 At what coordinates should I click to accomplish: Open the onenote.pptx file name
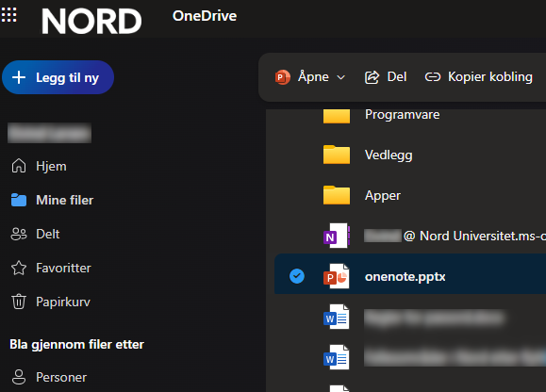point(405,276)
